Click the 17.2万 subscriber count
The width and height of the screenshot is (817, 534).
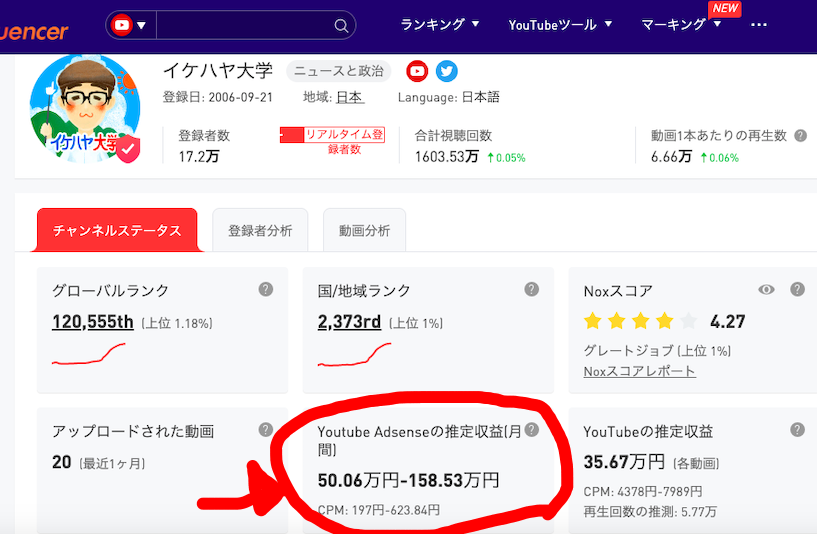tap(199, 157)
